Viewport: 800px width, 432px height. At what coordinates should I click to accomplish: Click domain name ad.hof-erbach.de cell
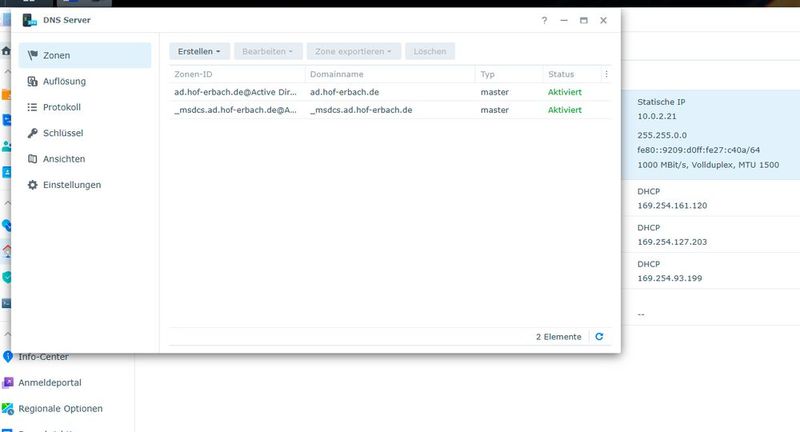(x=344, y=92)
